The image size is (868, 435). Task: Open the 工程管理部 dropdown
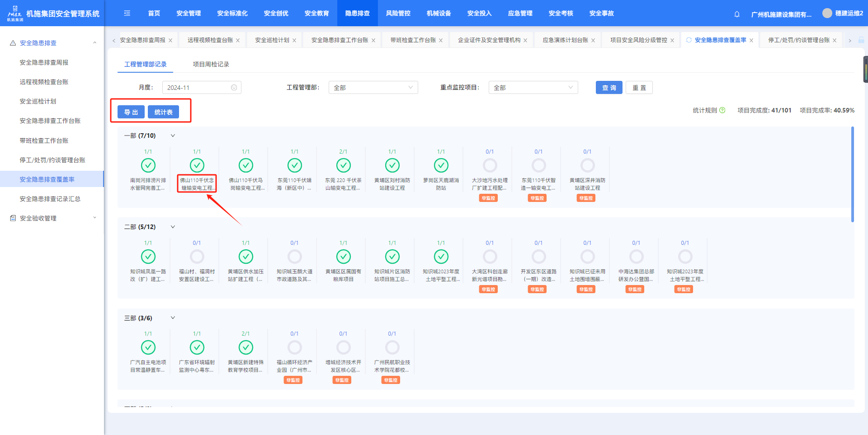click(373, 88)
